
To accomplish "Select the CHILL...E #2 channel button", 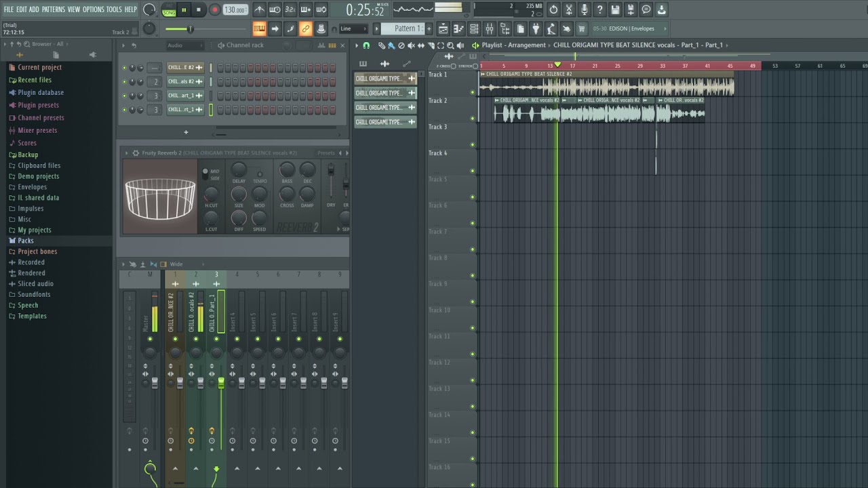I will [185, 68].
